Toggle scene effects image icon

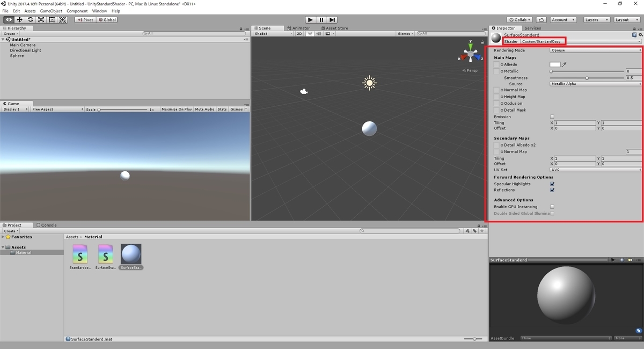pyautogui.click(x=327, y=34)
